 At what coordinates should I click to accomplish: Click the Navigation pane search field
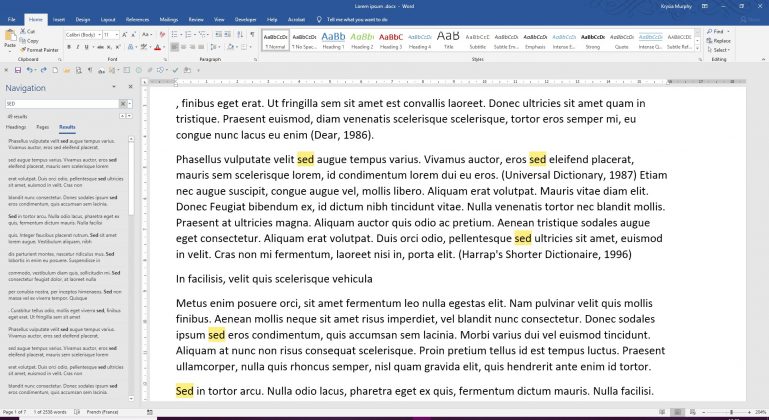coord(62,104)
